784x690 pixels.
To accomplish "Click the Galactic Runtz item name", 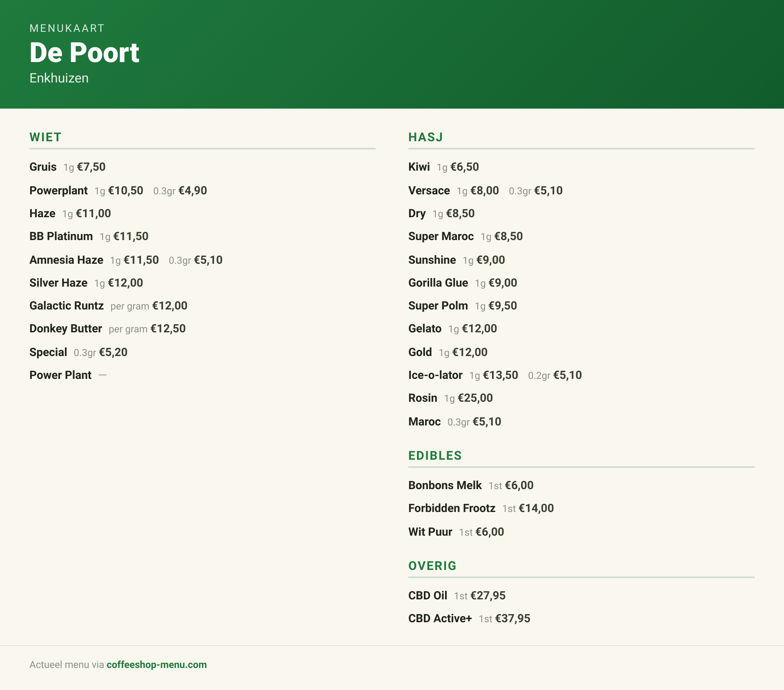I will (x=67, y=306).
